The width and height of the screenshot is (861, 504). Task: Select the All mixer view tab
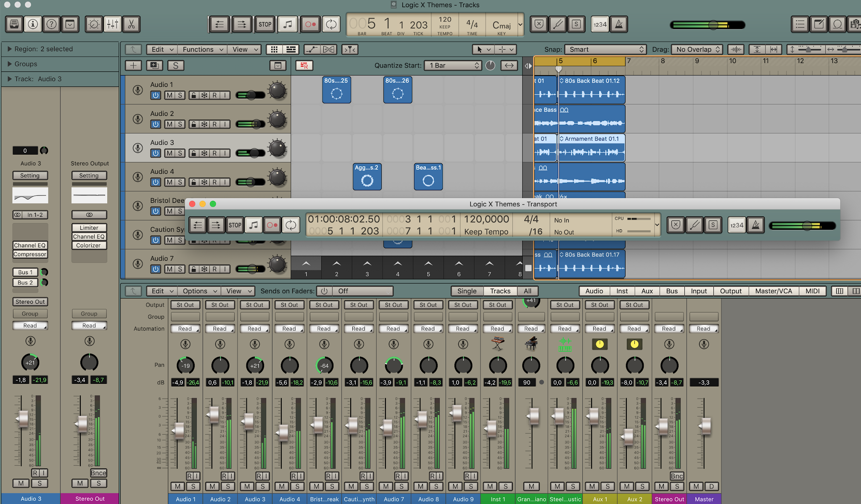pyautogui.click(x=527, y=291)
